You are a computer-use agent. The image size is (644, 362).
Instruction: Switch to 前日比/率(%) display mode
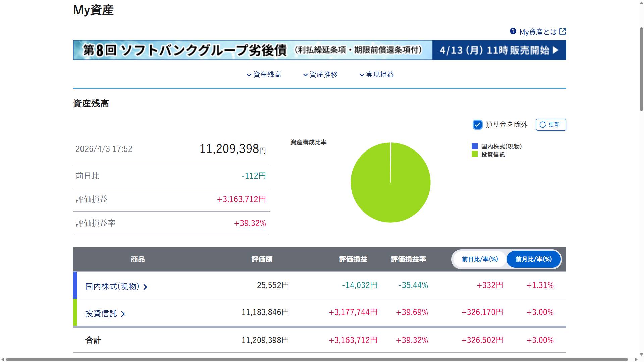pos(479,259)
